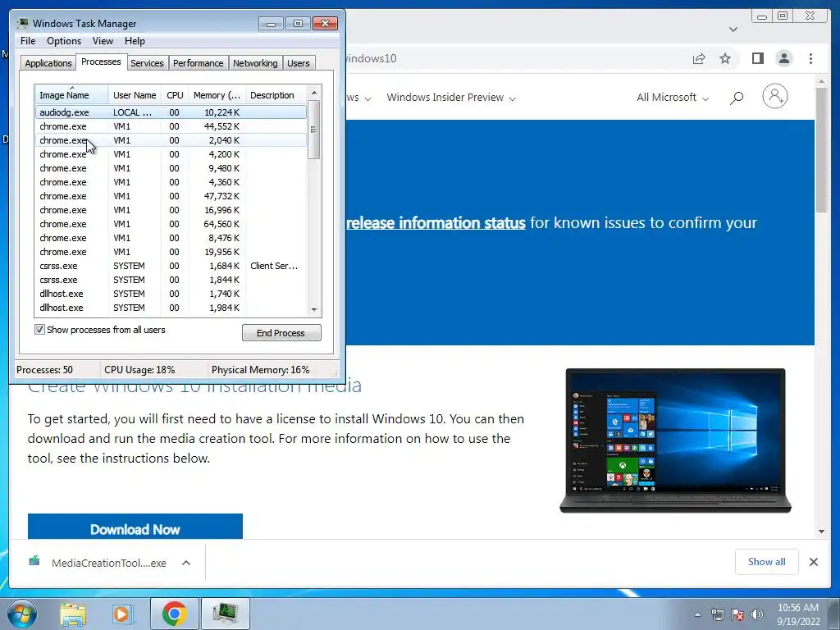Click the Chrome tab search chevron

tap(733, 30)
